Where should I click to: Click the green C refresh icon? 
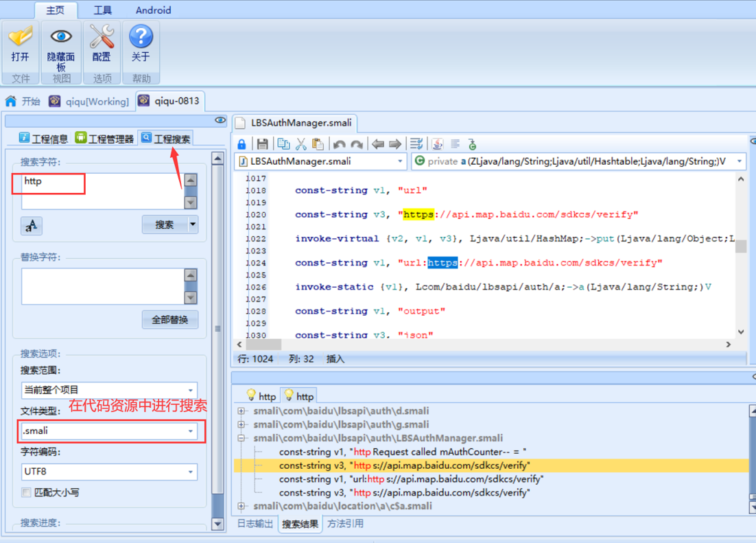point(472,144)
